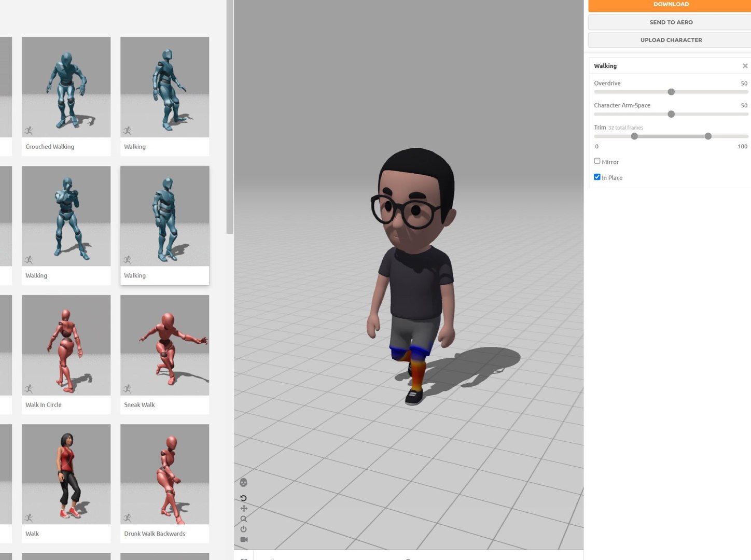Click the orange Download button
Image resolution: width=751 pixels, height=560 pixels.
pyautogui.click(x=671, y=5)
